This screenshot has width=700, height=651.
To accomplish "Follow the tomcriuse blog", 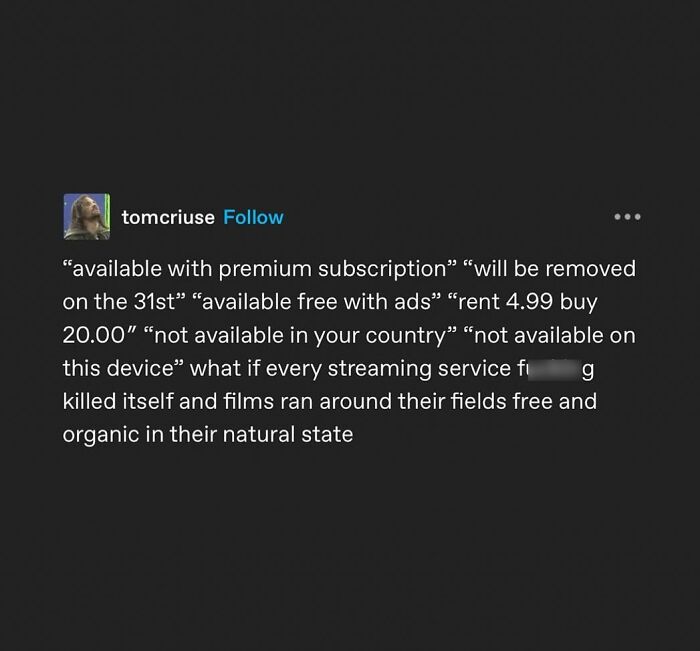I will click(x=253, y=217).
